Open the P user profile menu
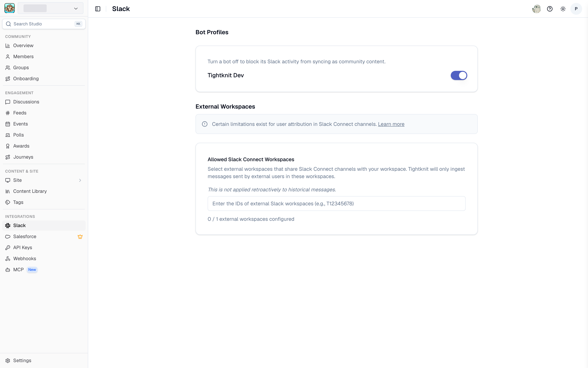Image resolution: width=588 pixels, height=368 pixels. [x=576, y=9]
